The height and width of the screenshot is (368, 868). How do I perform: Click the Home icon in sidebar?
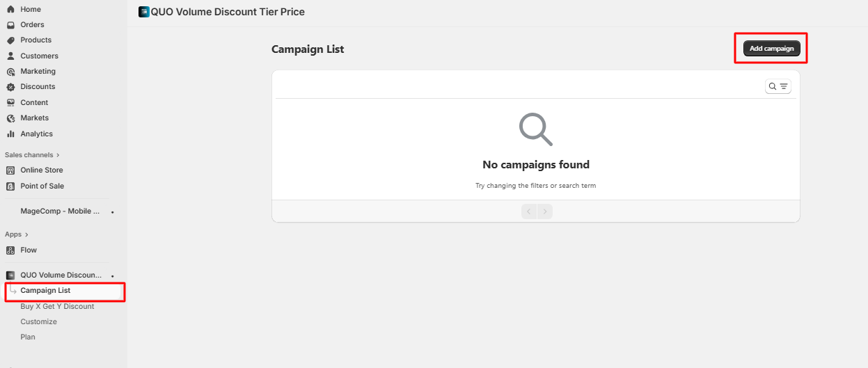[x=10, y=9]
